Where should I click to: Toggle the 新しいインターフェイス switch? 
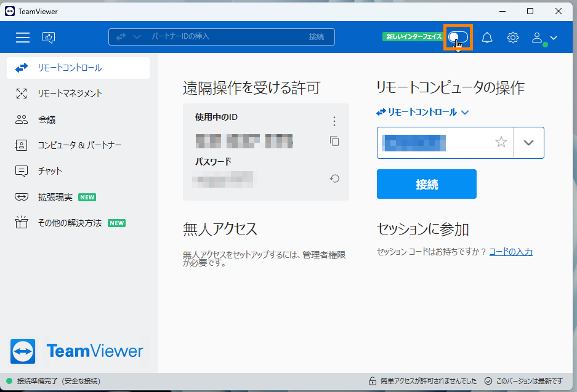458,37
